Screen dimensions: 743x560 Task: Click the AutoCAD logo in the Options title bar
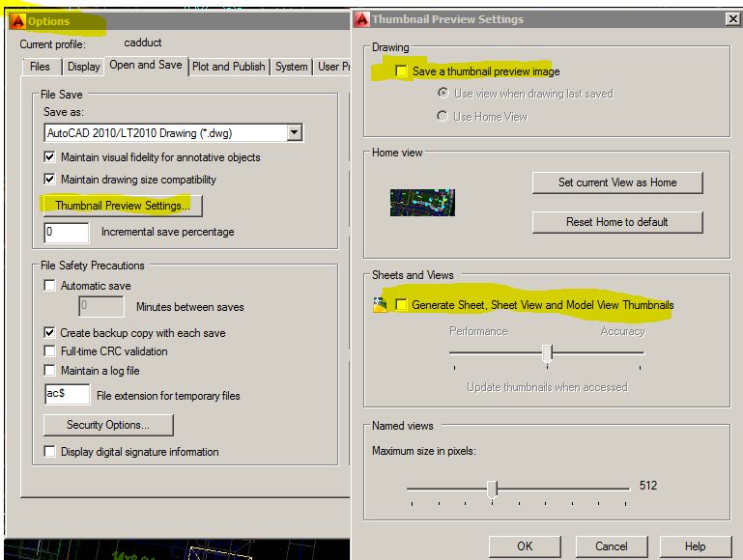click(17, 21)
